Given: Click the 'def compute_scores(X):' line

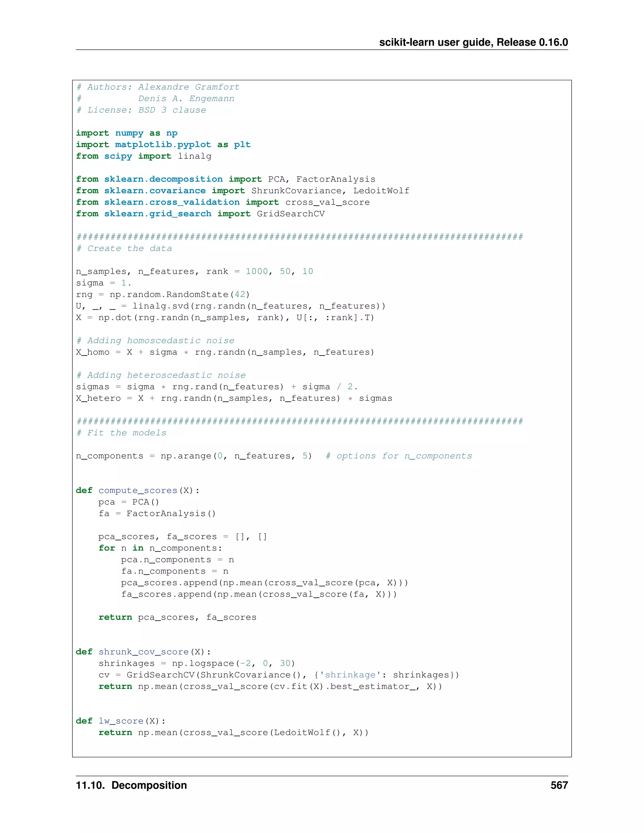Looking at the screenshot, I should coord(138,490).
